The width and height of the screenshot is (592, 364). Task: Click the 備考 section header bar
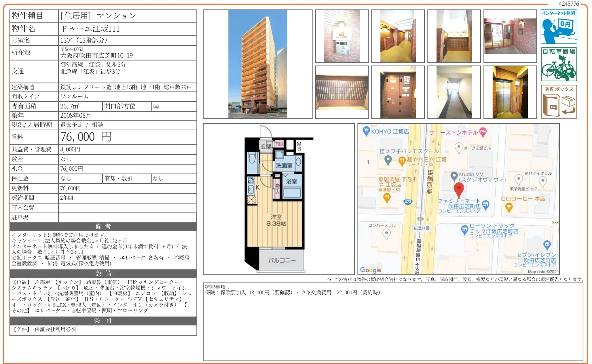[103, 226]
